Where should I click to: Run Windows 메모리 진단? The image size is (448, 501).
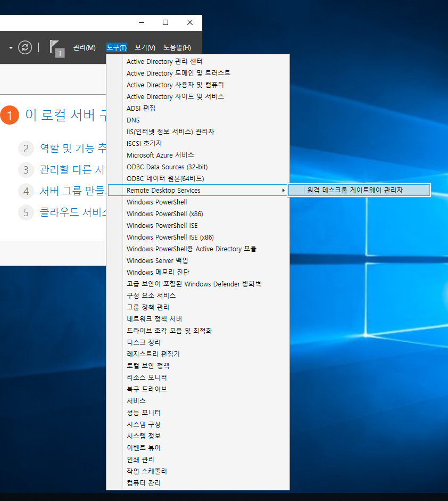pyautogui.click(x=198, y=272)
